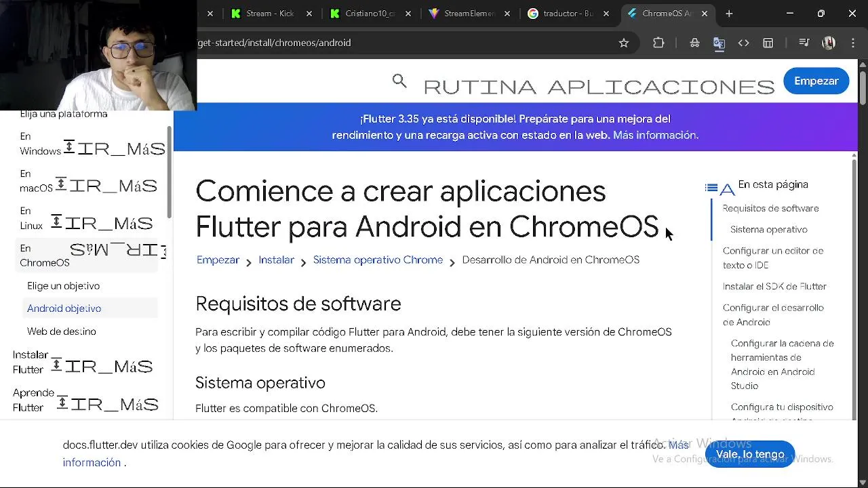The image size is (868, 488).
Task: Click the layout grid extension icon
Action: pyautogui.click(x=768, y=43)
